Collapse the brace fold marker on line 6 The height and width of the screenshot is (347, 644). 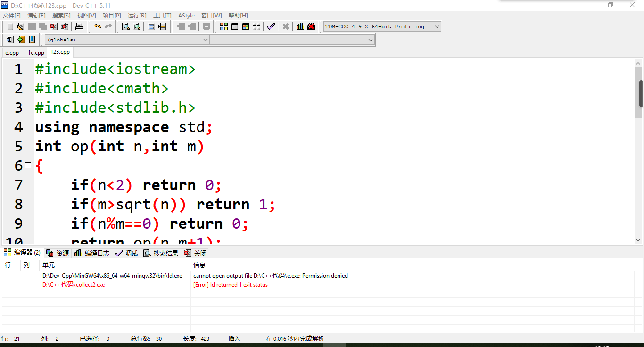[x=28, y=165]
